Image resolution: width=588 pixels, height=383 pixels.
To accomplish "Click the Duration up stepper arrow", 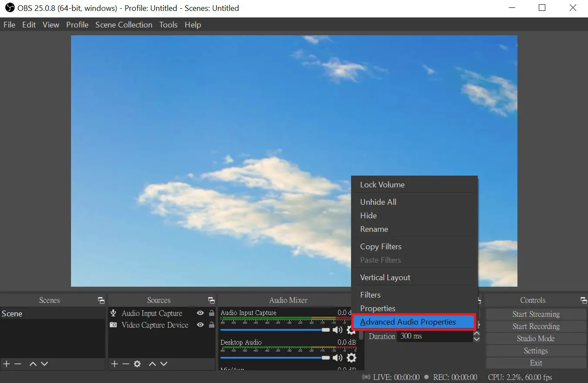I will click(476, 333).
